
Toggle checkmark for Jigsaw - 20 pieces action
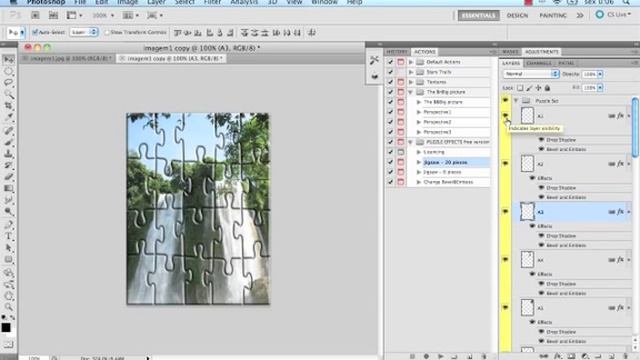point(390,162)
